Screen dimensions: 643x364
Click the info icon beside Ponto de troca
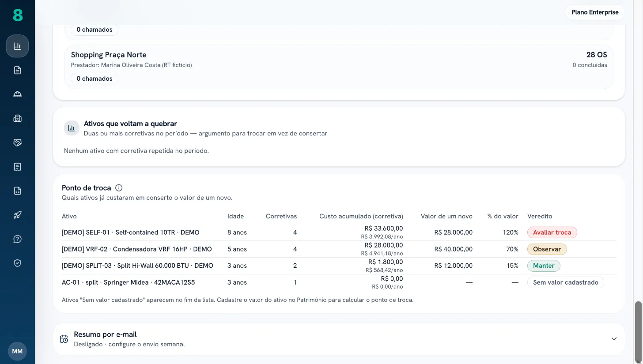(119, 188)
